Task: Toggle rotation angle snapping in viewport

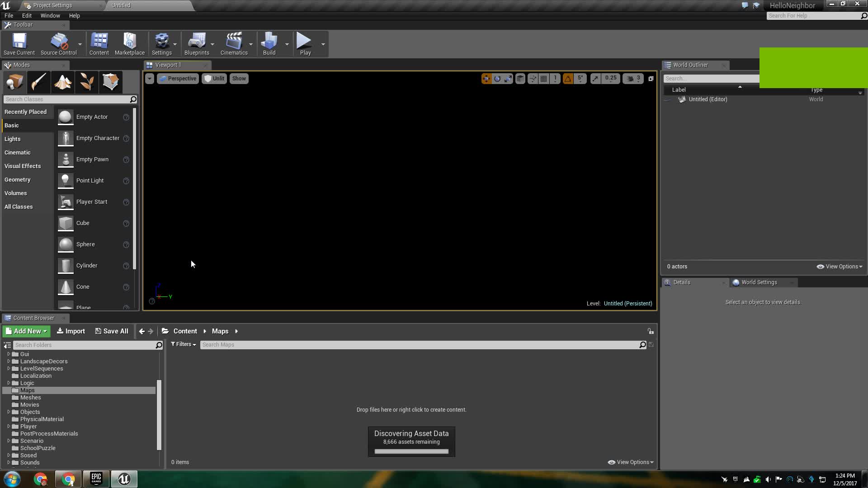Action: coord(568,78)
